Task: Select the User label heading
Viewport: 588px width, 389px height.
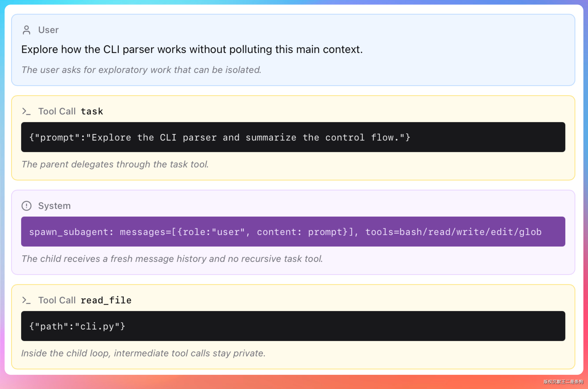Action: coord(48,30)
